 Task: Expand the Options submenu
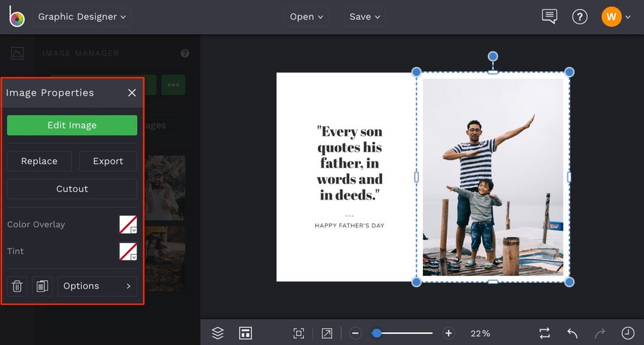(x=97, y=286)
